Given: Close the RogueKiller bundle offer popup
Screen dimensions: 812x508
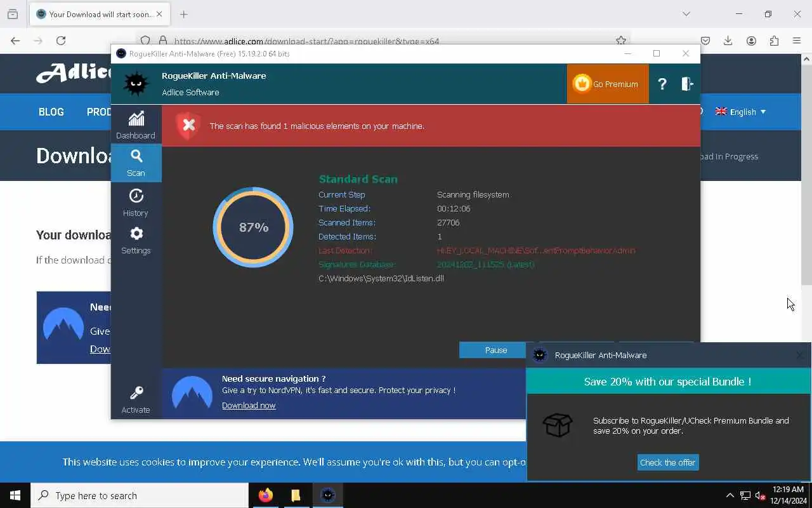Looking at the screenshot, I should (801, 355).
